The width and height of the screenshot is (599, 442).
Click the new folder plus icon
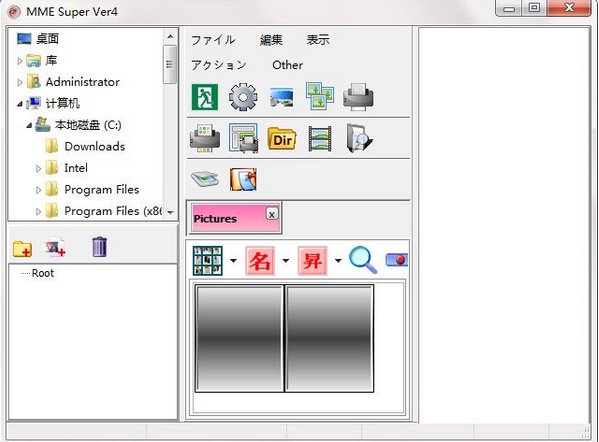pos(22,248)
